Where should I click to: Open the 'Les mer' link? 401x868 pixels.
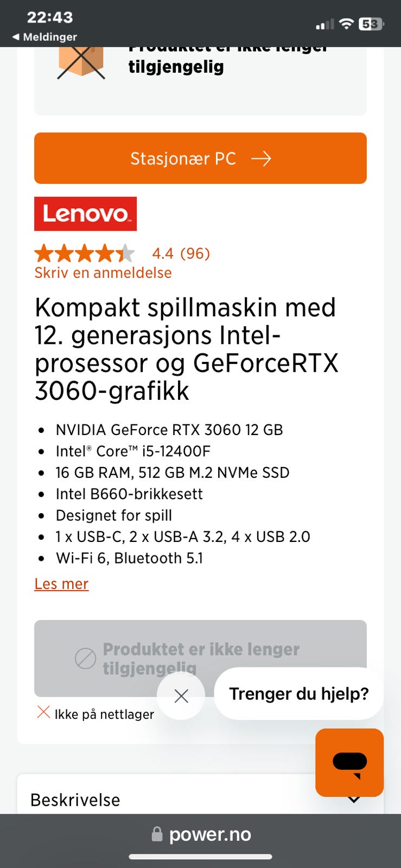tap(61, 584)
